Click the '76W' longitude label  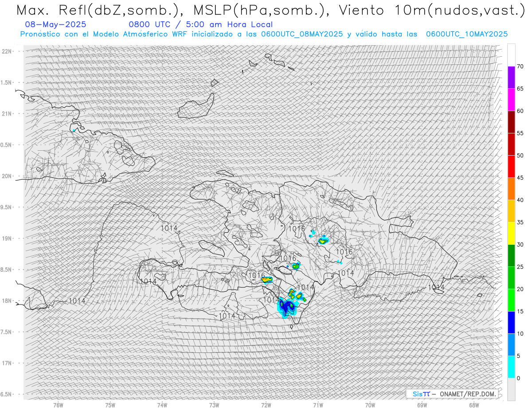point(58,405)
